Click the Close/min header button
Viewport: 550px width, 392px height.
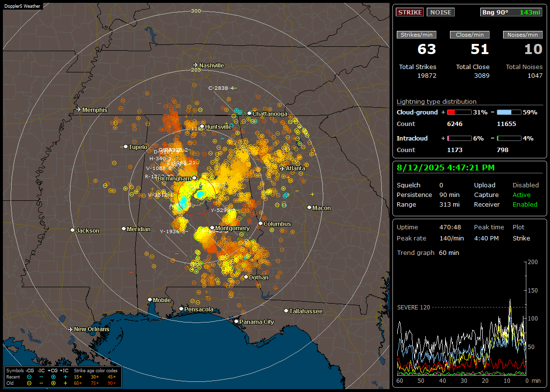pyautogui.click(x=470, y=35)
